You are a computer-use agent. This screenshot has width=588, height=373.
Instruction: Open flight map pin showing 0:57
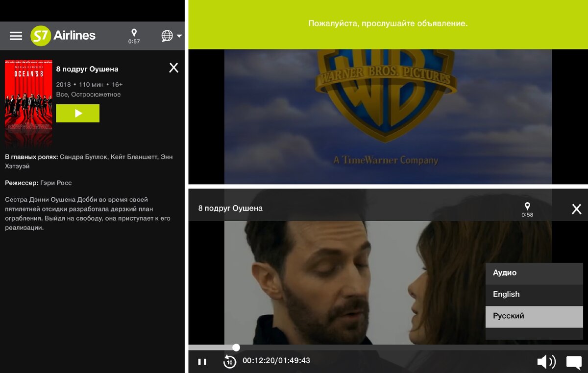coord(134,36)
